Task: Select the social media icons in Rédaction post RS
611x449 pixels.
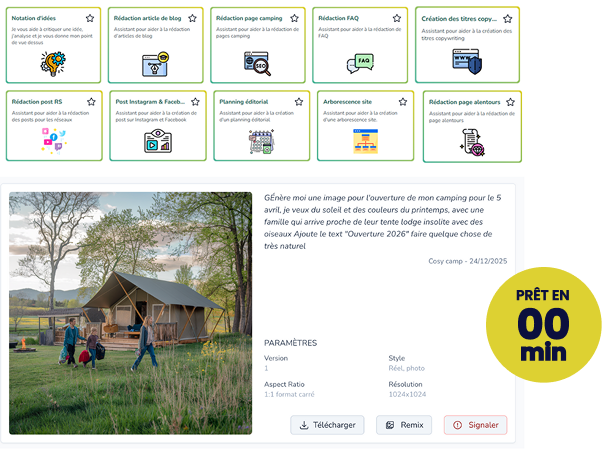Action: (x=54, y=141)
